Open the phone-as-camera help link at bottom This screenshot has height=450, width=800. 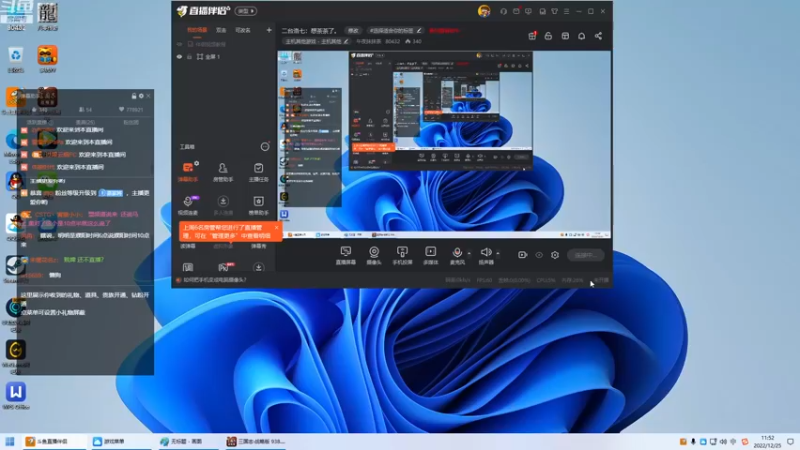214,280
